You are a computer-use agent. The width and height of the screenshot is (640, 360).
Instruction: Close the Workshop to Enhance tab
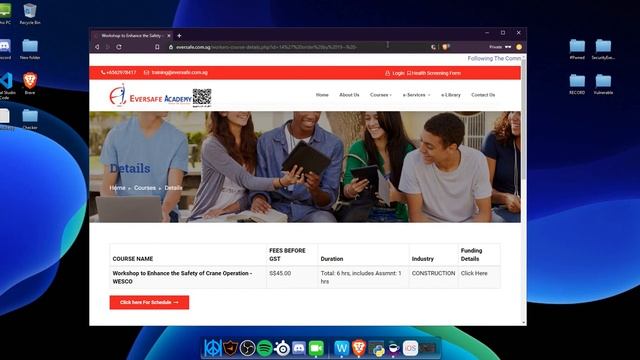click(169, 36)
